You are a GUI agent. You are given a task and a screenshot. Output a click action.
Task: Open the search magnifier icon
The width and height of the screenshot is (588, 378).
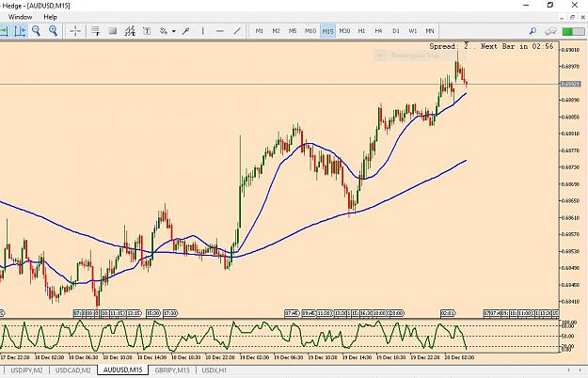[x=532, y=31]
